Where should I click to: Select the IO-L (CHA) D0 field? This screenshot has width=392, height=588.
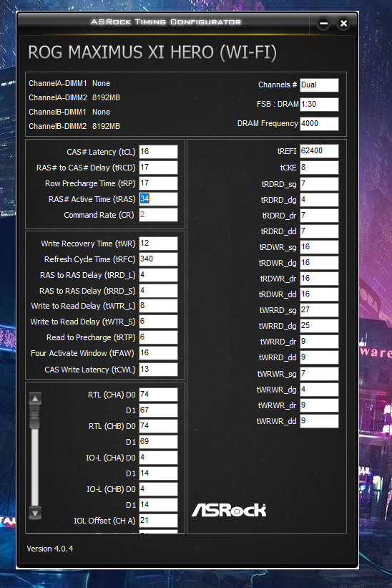coord(158,458)
